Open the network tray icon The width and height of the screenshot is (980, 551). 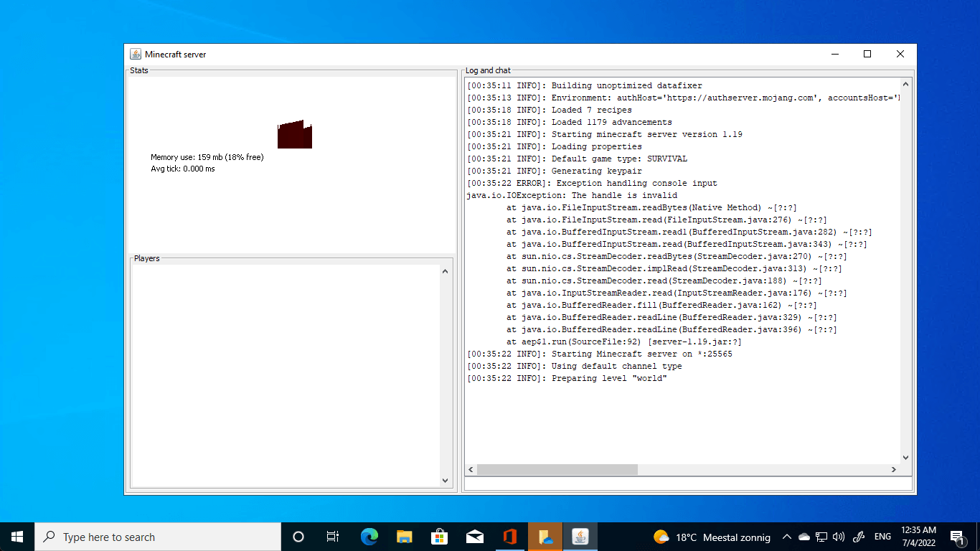pos(821,537)
